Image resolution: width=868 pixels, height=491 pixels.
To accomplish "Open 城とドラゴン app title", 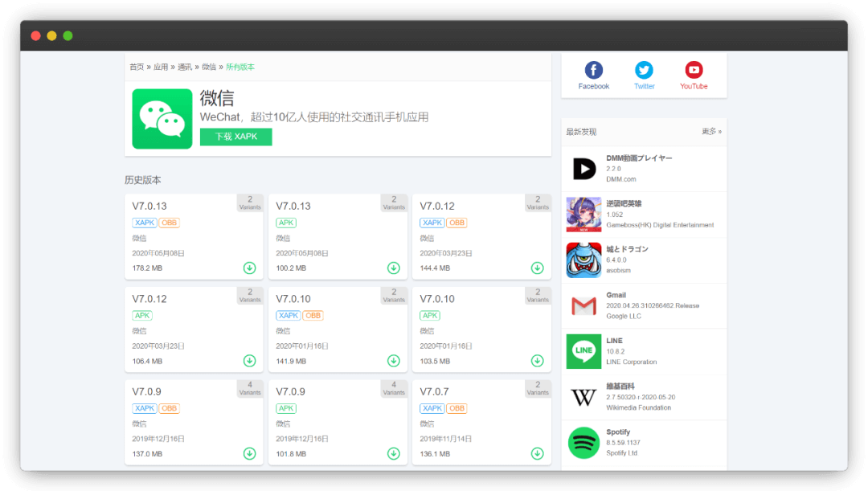I will tap(627, 249).
